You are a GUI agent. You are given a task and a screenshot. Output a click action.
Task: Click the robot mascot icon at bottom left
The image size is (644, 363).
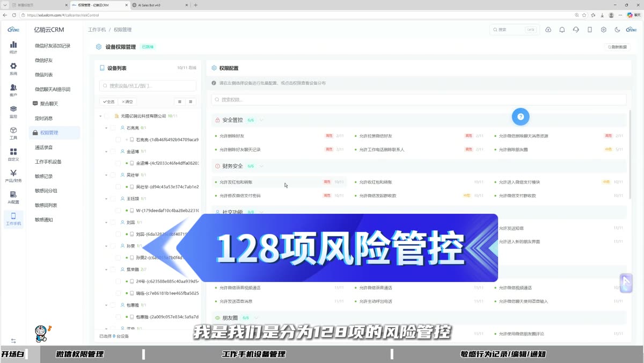[42, 333]
